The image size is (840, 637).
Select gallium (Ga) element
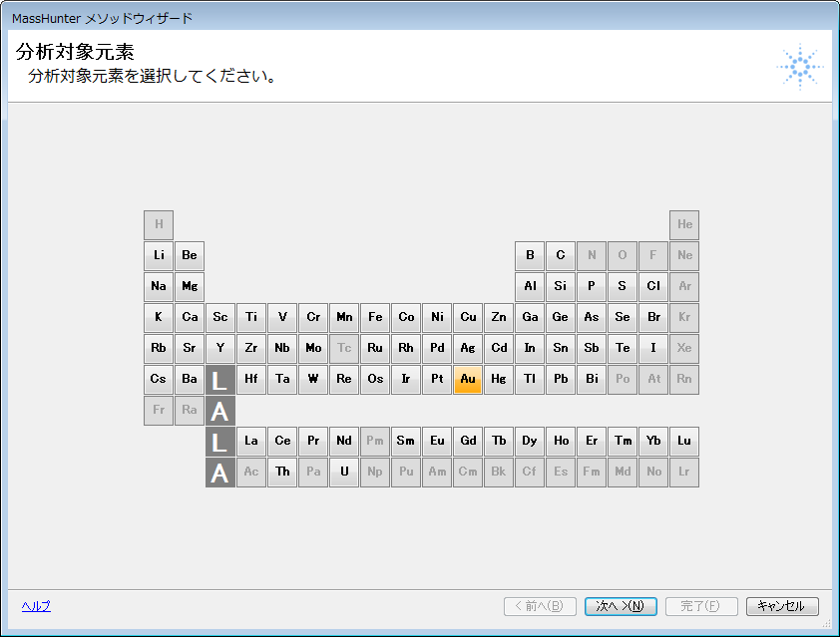pos(530,318)
